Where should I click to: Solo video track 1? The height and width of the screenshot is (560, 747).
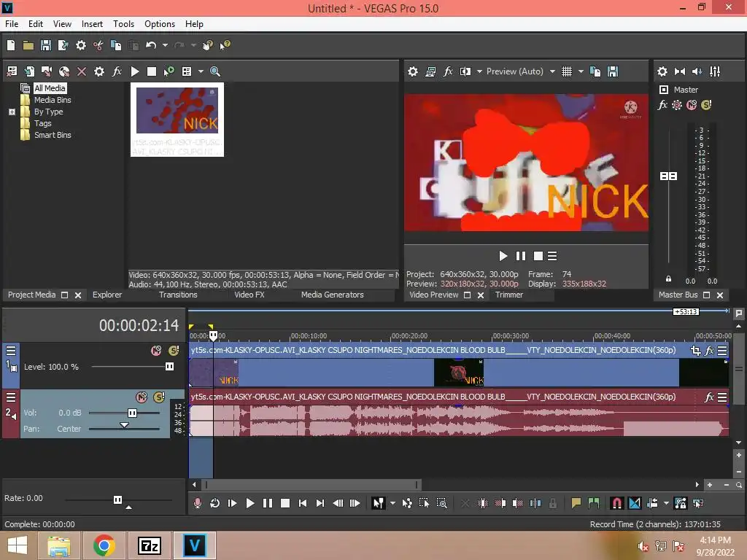[x=174, y=351]
